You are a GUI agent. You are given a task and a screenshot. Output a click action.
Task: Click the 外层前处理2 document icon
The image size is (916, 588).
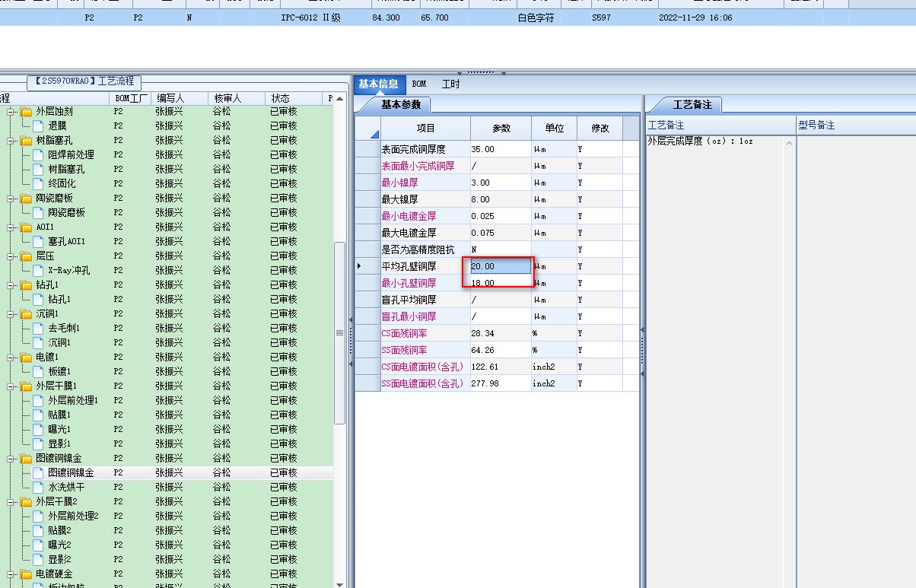[x=38, y=516]
